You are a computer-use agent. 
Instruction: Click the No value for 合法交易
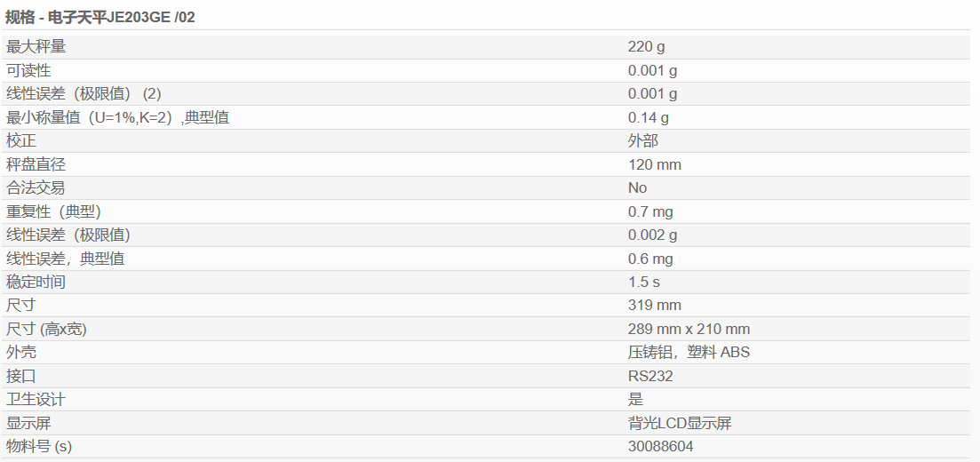tap(638, 188)
